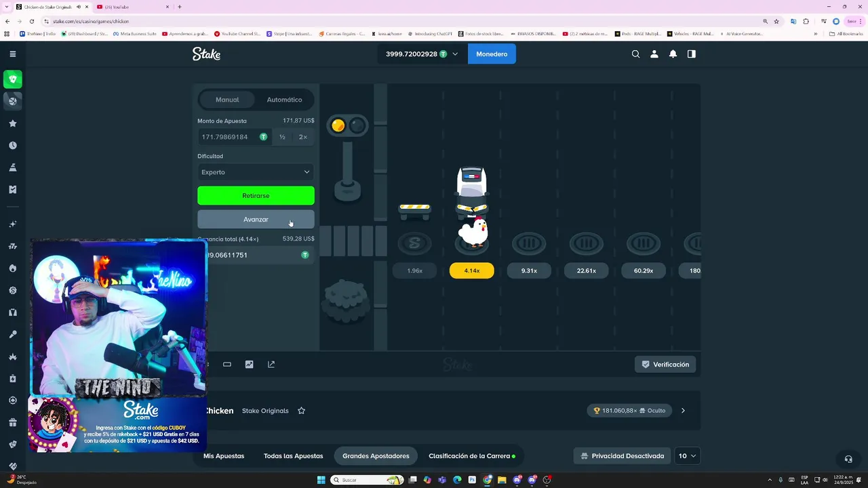
Task: Open the Monedero wallet button
Action: 492,54
